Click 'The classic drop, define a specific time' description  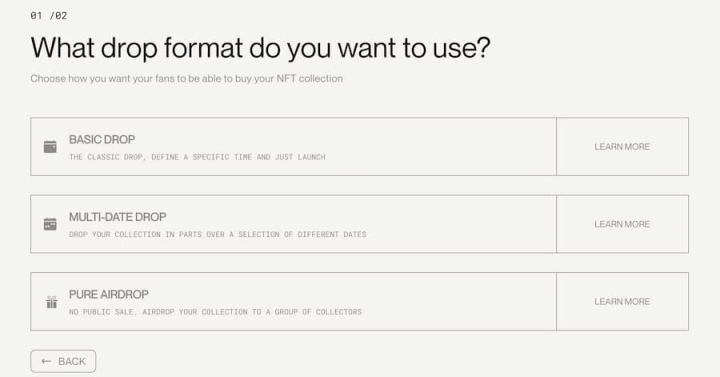coord(197,157)
